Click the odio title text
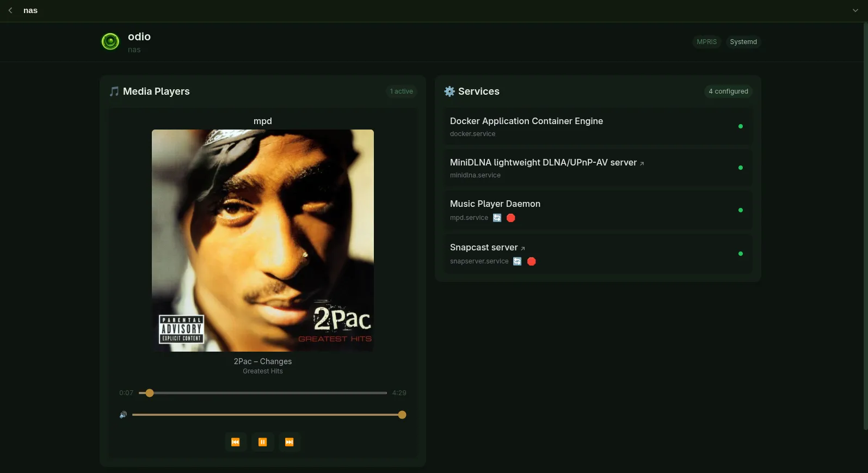Screen dimensions: 868x473 (139, 36)
